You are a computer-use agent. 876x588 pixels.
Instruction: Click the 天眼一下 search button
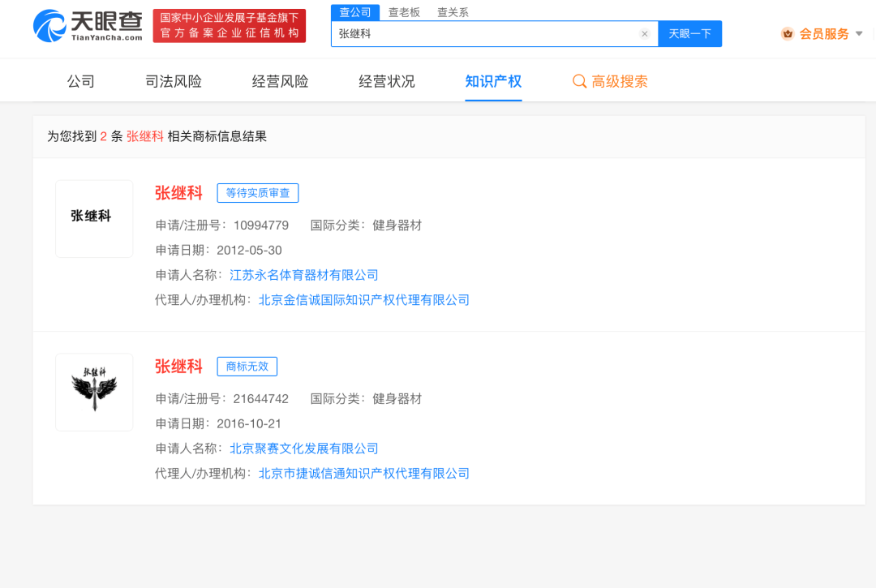tap(690, 34)
